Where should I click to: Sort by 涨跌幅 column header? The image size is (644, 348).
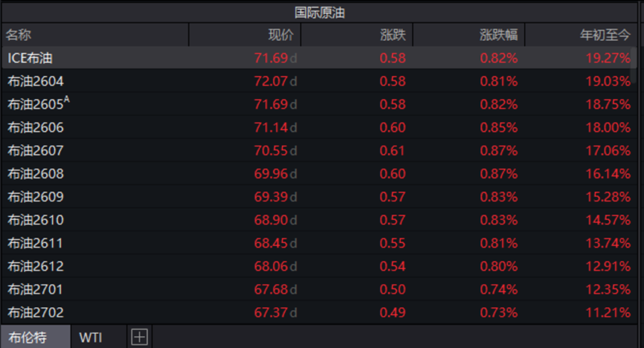498,35
